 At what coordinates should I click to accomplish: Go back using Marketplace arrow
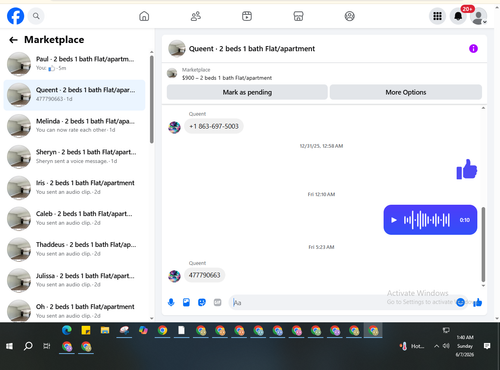pyautogui.click(x=13, y=40)
